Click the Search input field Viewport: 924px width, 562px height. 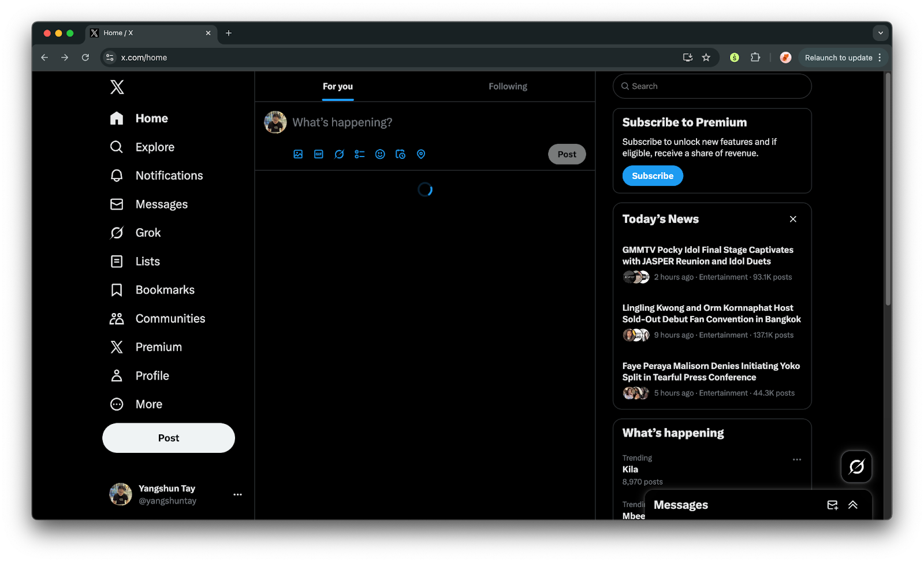coord(711,86)
